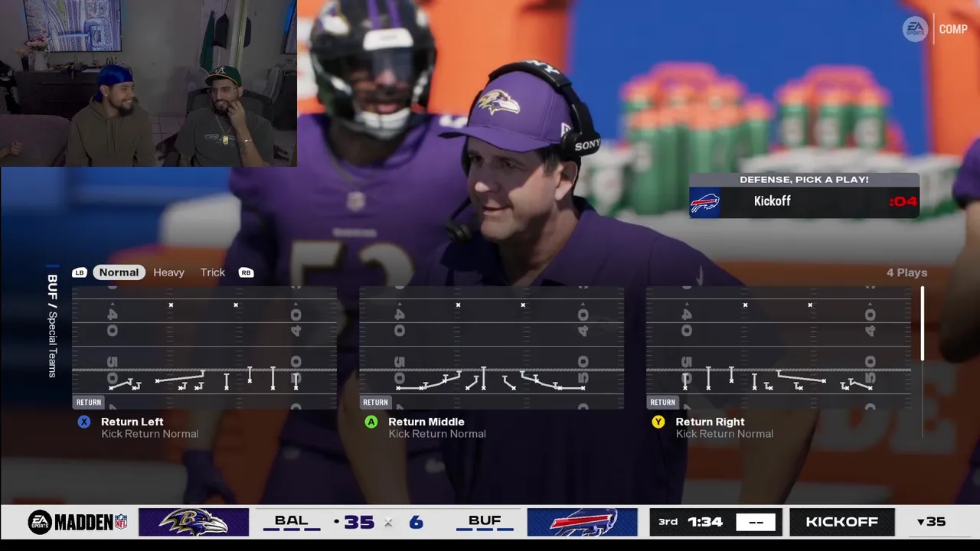
Task: Click the Bills logo beside Kickoff
Action: pos(705,202)
